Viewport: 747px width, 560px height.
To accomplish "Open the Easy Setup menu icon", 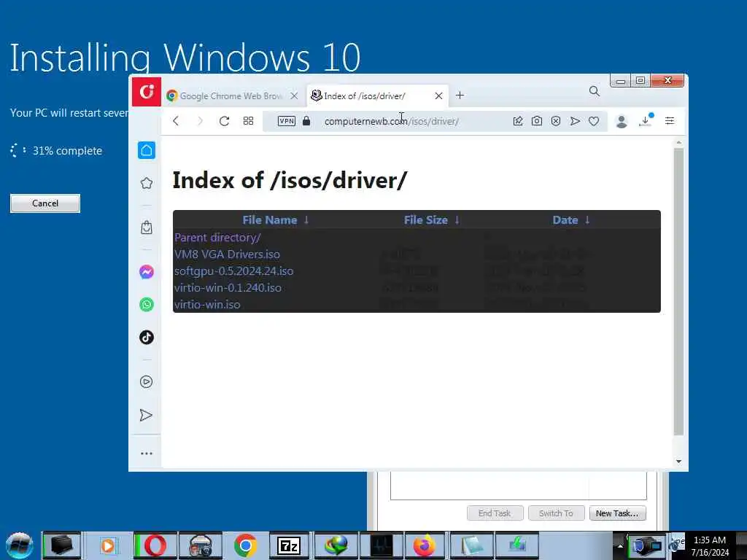I will point(670,121).
